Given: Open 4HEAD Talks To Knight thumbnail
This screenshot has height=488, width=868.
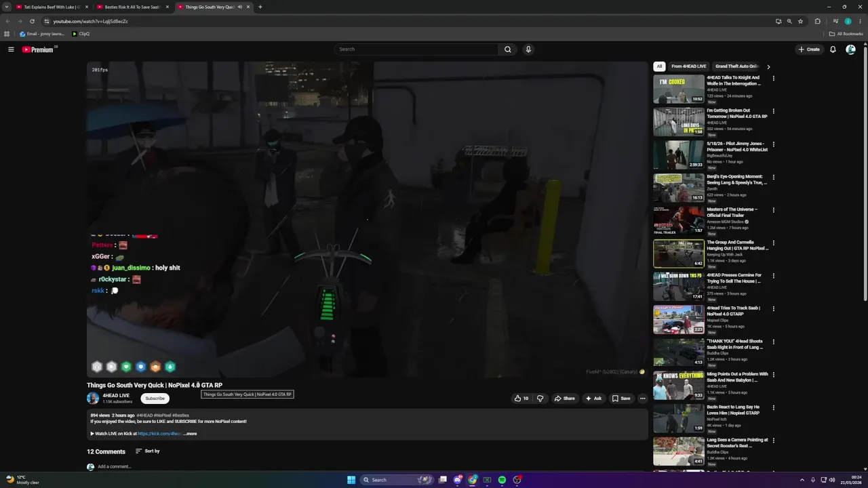Looking at the screenshot, I should (x=679, y=89).
